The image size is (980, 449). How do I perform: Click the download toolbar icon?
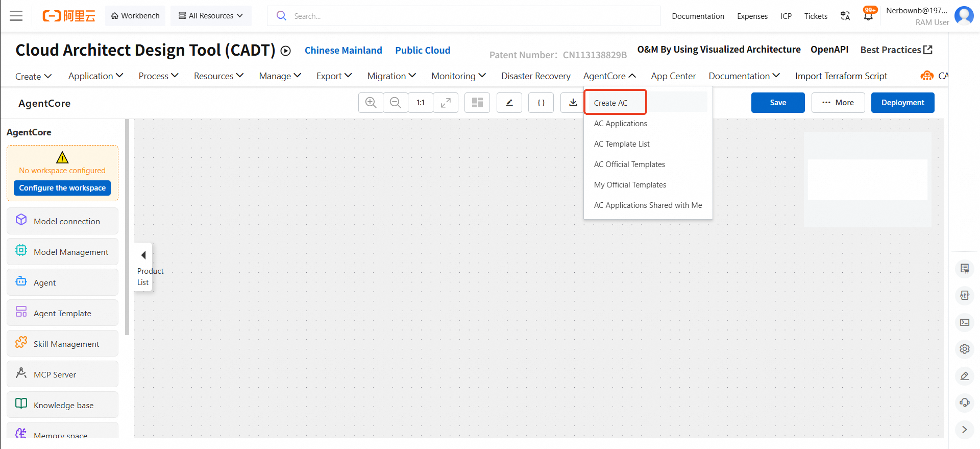point(573,103)
